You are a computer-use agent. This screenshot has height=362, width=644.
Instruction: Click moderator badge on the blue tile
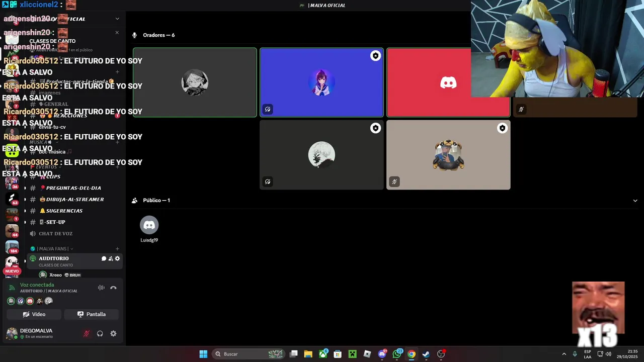[375, 56]
